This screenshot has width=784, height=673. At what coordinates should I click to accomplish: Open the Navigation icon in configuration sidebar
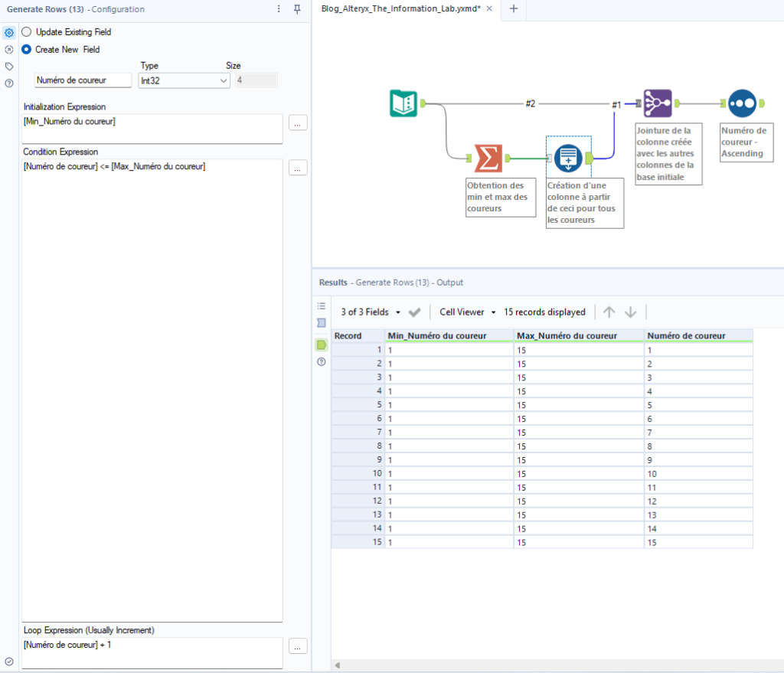(x=9, y=50)
